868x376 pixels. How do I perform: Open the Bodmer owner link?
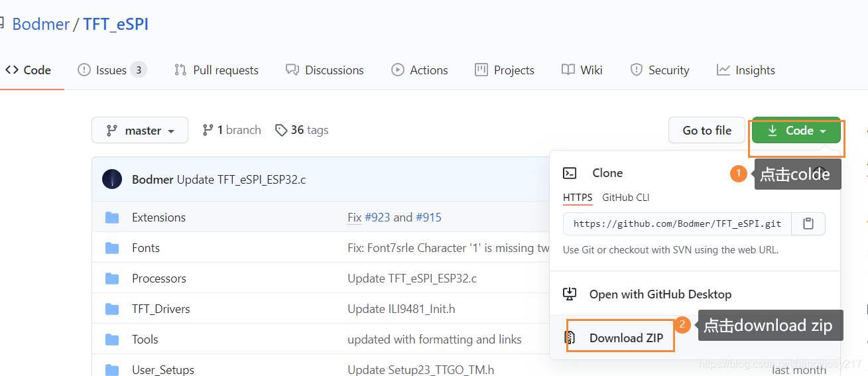click(x=41, y=25)
